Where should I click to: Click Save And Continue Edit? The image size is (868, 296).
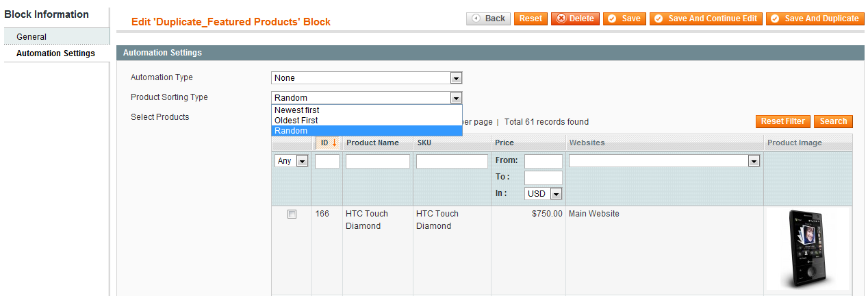pos(706,18)
